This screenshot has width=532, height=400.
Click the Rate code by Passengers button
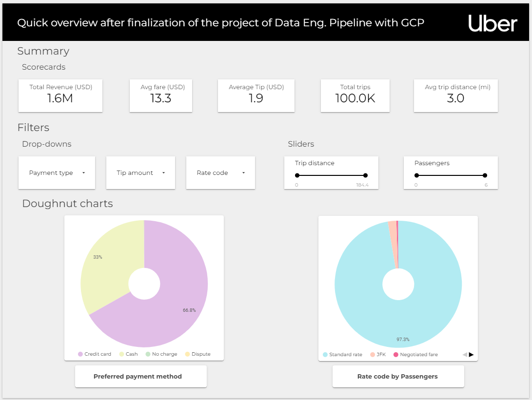tap(398, 376)
